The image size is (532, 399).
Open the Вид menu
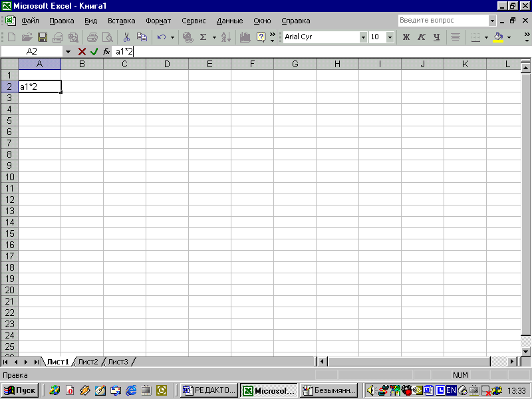(x=90, y=21)
